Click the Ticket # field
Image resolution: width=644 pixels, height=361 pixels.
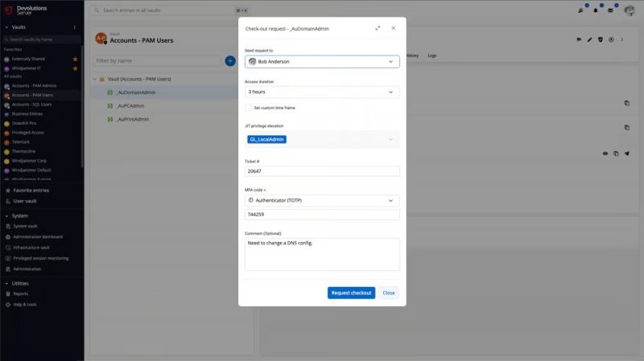click(322, 171)
